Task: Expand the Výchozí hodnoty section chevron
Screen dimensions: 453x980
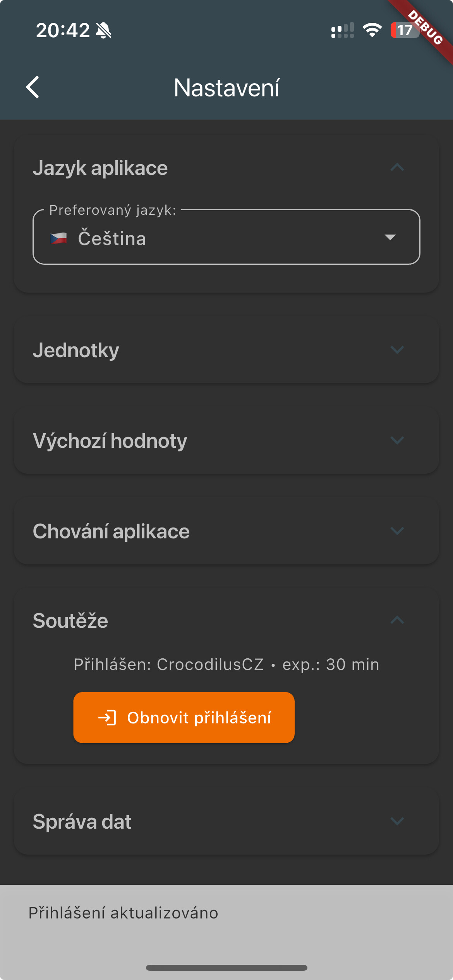Action: pyautogui.click(x=397, y=440)
